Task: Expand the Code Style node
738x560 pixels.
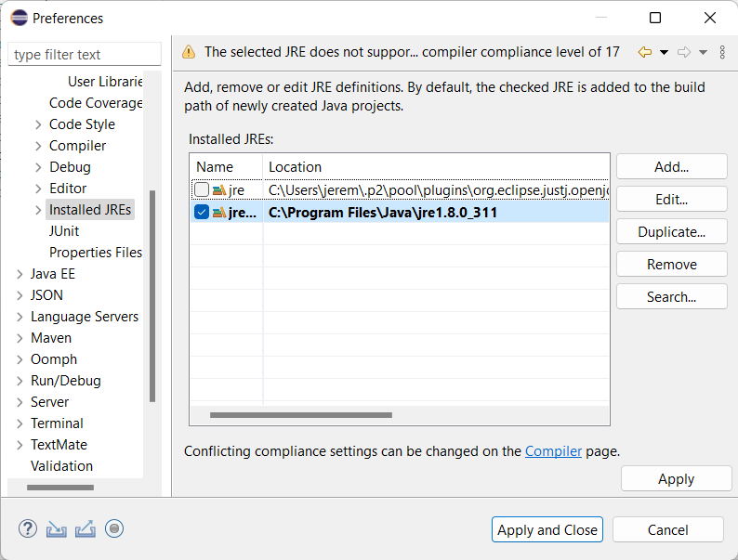Action: (38, 124)
